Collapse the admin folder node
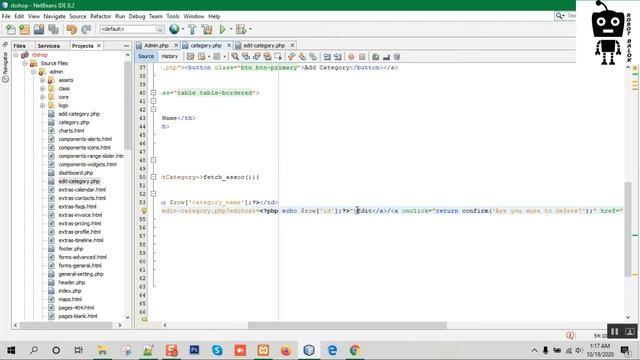Viewport: 640px width, 360px height. click(x=33, y=72)
